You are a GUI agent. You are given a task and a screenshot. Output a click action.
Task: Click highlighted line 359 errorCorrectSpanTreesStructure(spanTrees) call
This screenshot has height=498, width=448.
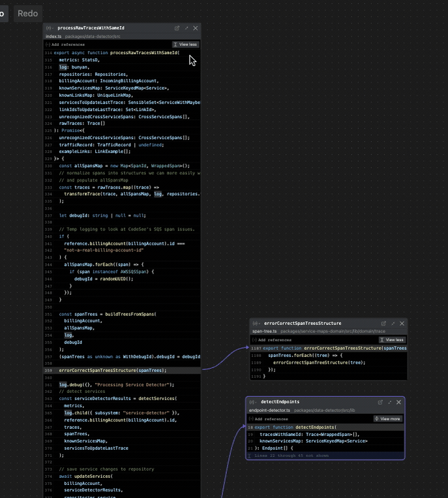point(122,370)
